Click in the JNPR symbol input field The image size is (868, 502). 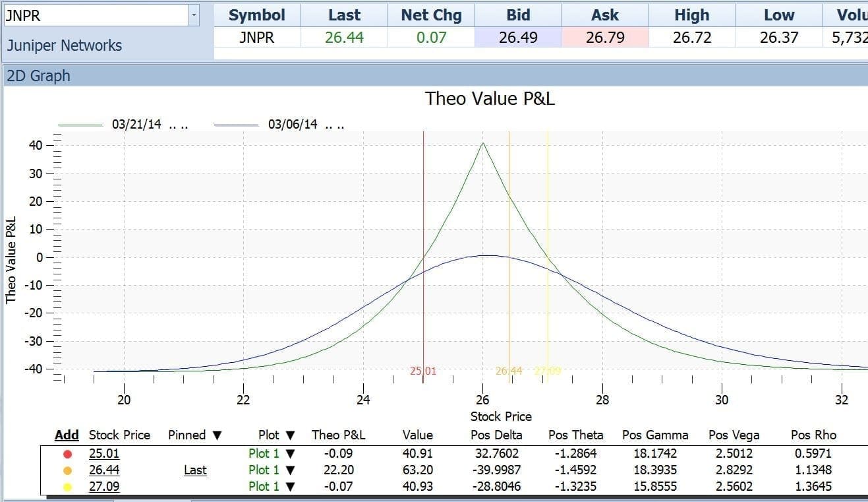pyautogui.click(x=92, y=15)
